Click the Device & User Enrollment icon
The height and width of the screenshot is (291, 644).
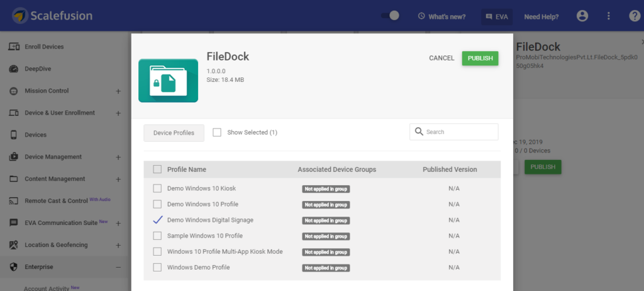(14, 113)
